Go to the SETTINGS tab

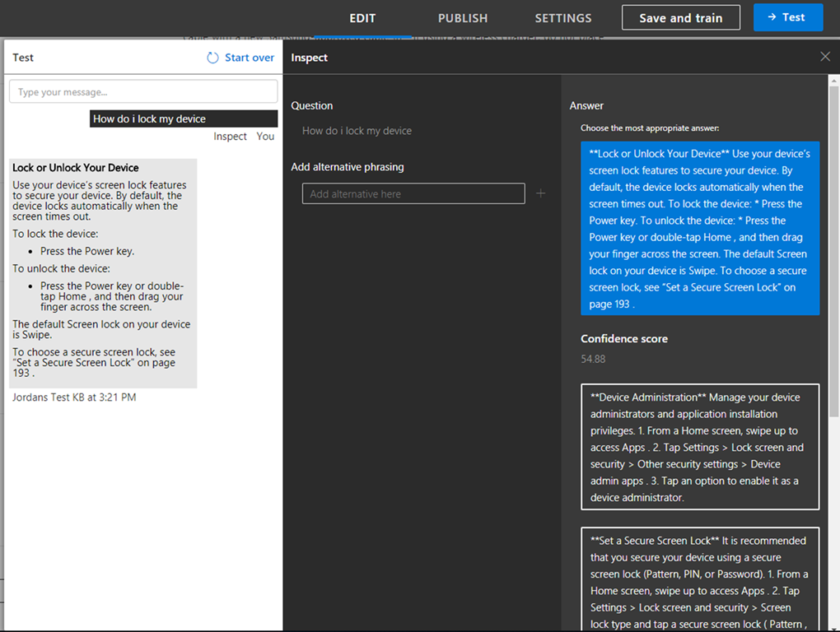coord(562,18)
